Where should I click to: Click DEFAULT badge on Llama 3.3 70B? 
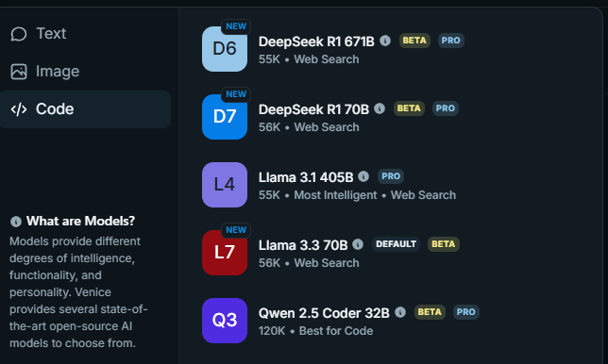click(x=396, y=244)
